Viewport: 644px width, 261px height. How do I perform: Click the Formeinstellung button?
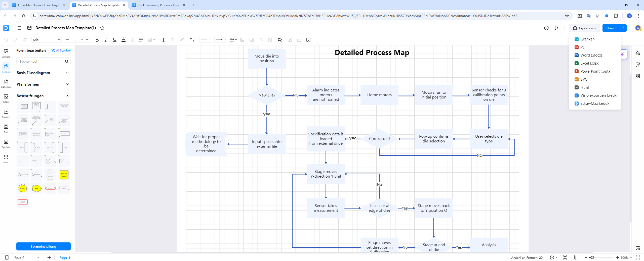[44, 246]
